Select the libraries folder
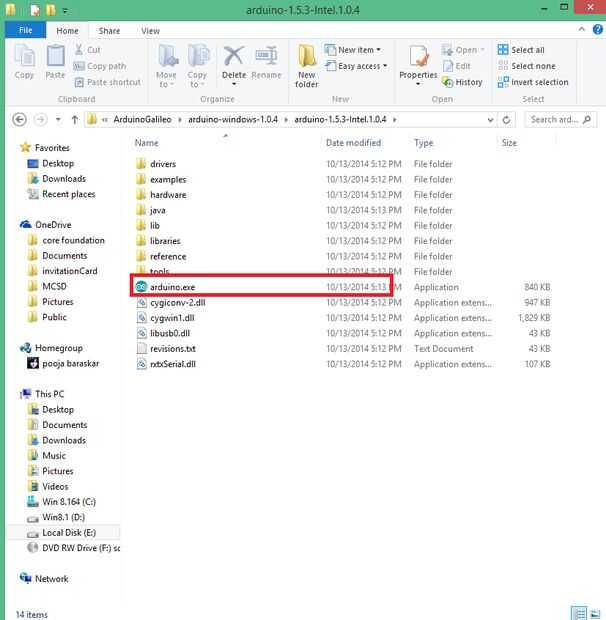The image size is (606, 620). click(x=165, y=241)
